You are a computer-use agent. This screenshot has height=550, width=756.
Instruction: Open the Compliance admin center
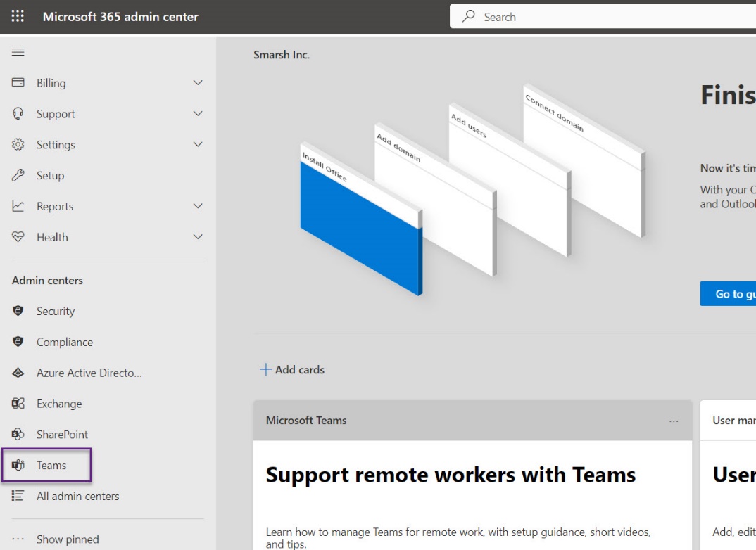(x=64, y=342)
